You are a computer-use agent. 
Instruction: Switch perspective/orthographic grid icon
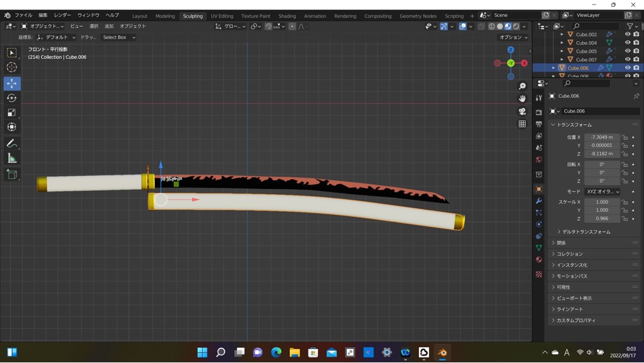tap(522, 124)
